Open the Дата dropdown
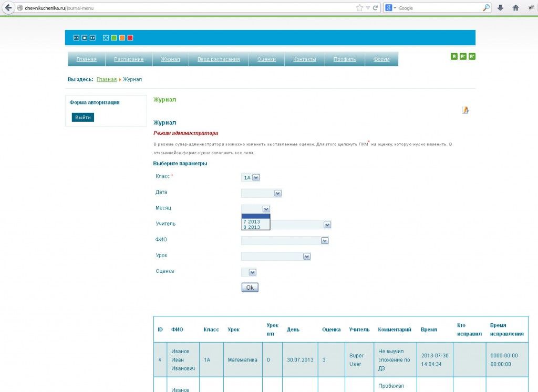Image resolution: width=538 pixels, height=392 pixels. click(262, 193)
